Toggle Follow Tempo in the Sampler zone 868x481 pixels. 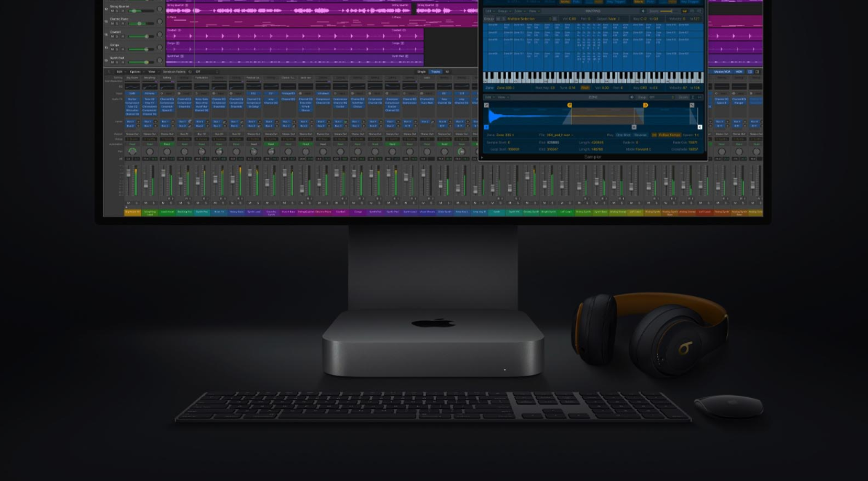pyautogui.click(x=669, y=135)
